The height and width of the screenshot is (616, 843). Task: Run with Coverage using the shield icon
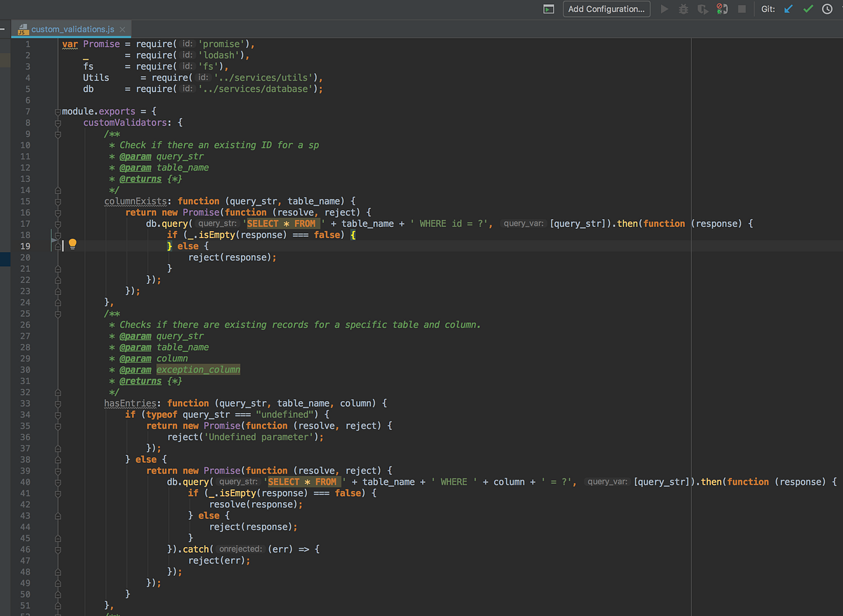(702, 9)
